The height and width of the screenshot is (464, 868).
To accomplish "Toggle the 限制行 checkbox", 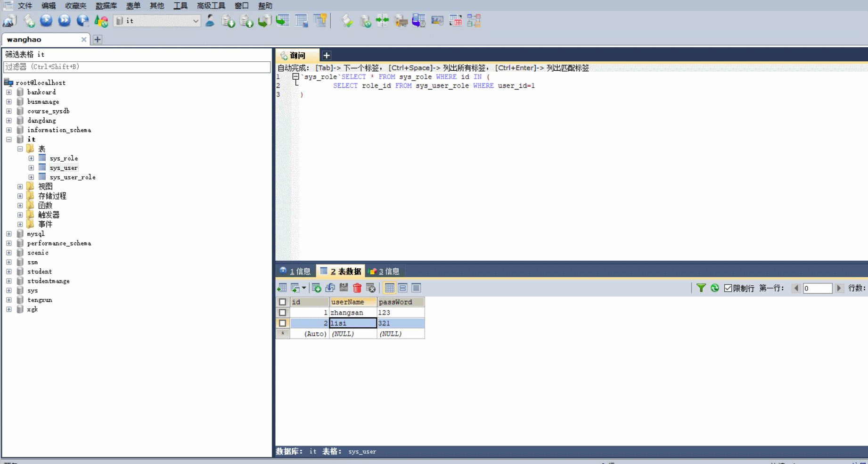I will tap(728, 288).
